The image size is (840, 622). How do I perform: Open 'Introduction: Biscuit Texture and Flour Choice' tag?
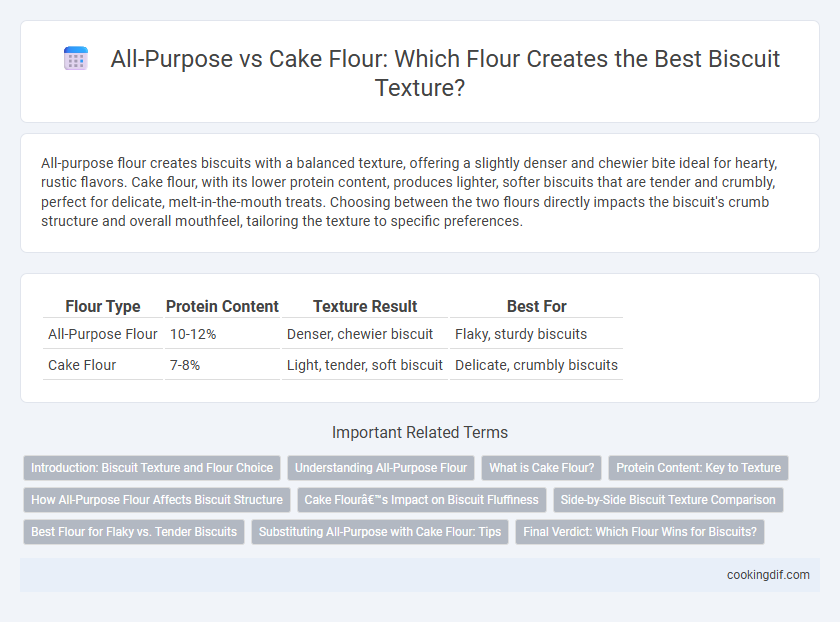click(152, 468)
